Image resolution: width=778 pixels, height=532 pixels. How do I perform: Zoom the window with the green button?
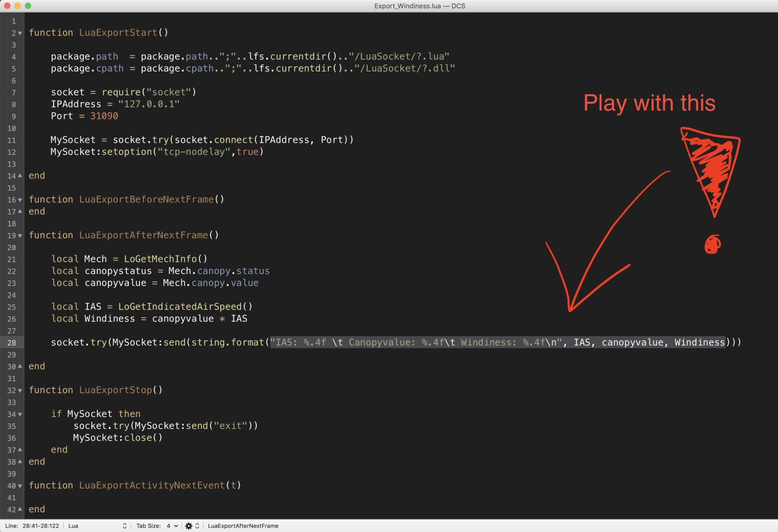coord(28,6)
